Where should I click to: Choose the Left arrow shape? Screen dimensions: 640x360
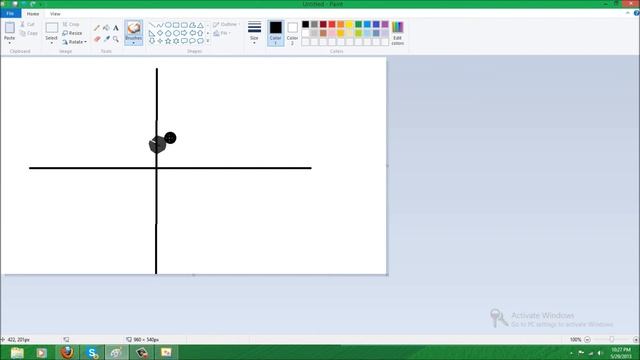pyautogui.click(x=192, y=33)
